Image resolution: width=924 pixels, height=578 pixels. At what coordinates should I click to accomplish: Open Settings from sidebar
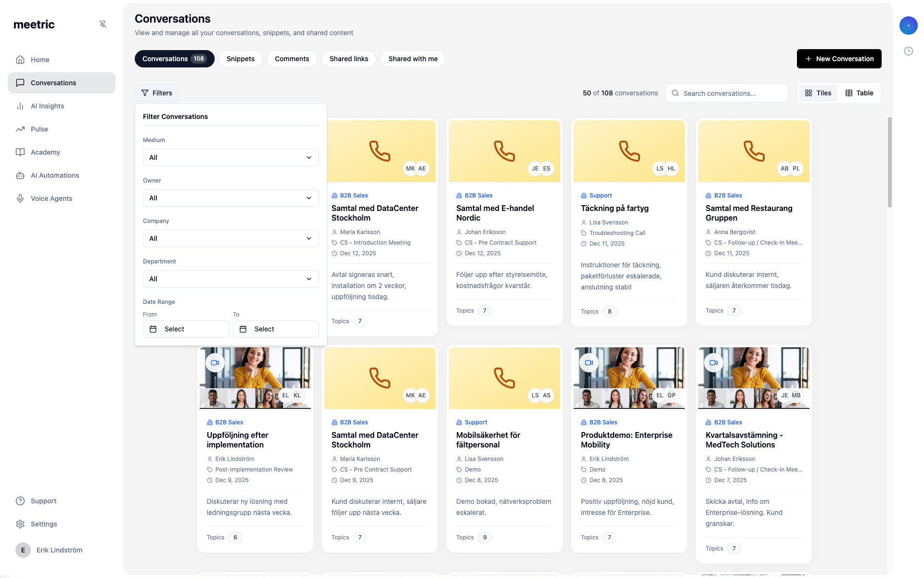pyautogui.click(x=43, y=524)
